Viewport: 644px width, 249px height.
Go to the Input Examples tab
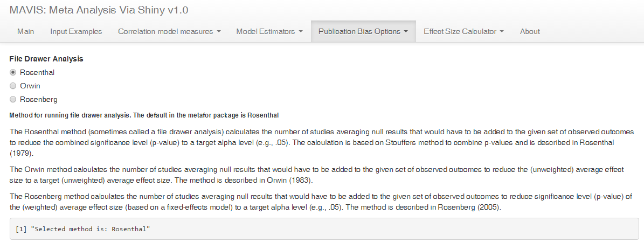click(76, 31)
